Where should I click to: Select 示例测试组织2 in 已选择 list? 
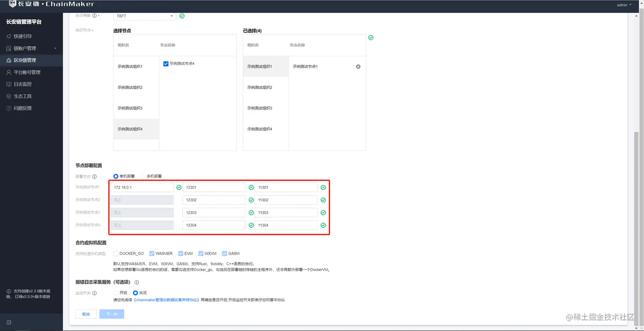point(266,87)
